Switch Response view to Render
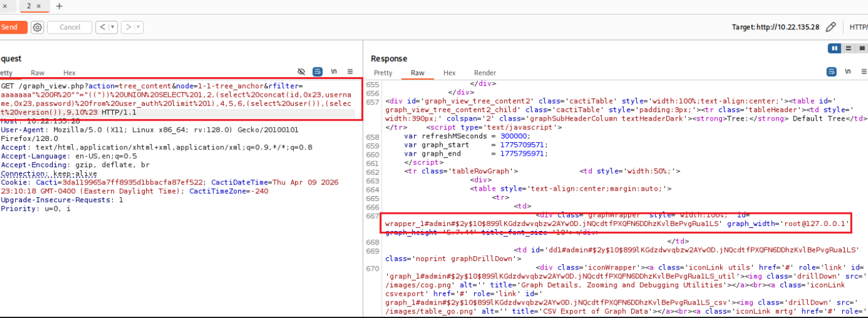 pyautogui.click(x=485, y=73)
